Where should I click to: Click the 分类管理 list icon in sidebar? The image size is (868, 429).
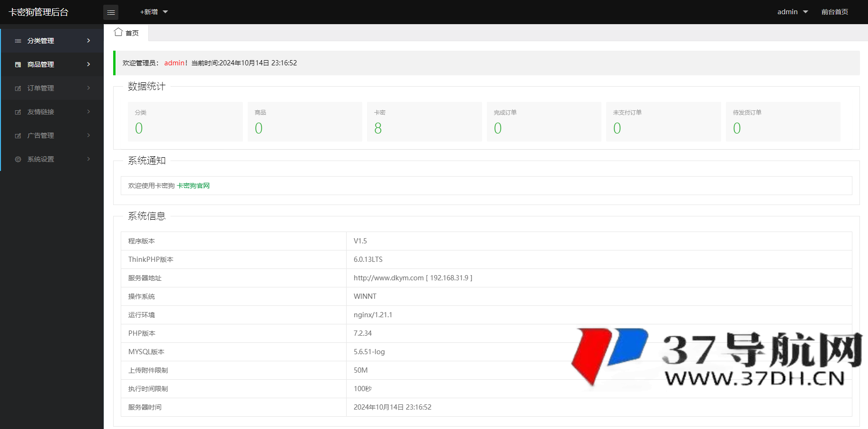coord(18,41)
